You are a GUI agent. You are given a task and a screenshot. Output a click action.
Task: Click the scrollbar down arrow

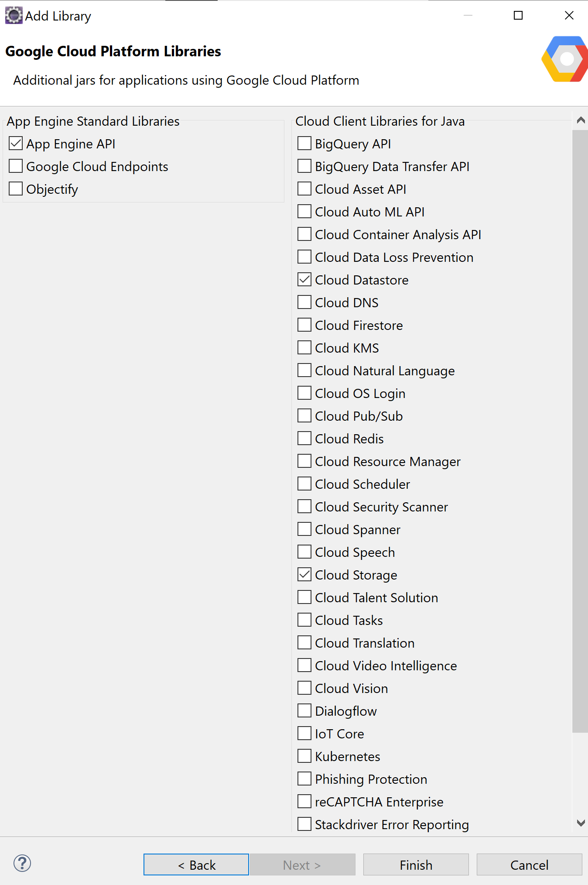[x=581, y=822]
